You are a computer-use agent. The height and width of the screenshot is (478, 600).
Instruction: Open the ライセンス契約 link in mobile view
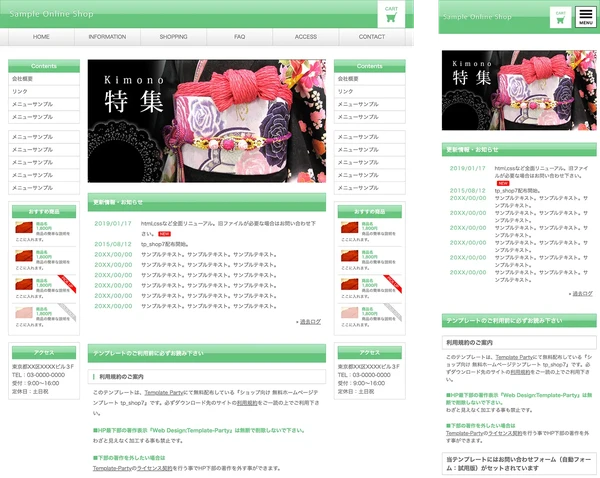(505, 433)
